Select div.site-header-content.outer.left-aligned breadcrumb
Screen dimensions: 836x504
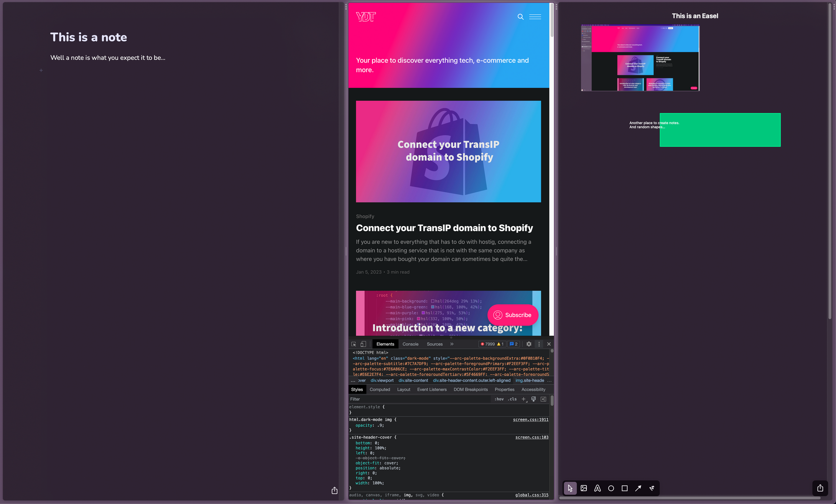coord(472,380)
